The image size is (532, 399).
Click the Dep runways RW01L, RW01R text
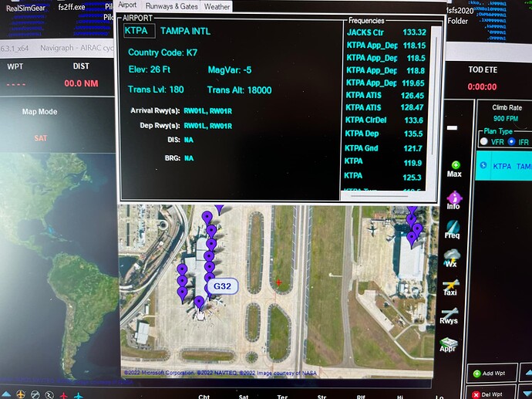[x=207, y=126]
